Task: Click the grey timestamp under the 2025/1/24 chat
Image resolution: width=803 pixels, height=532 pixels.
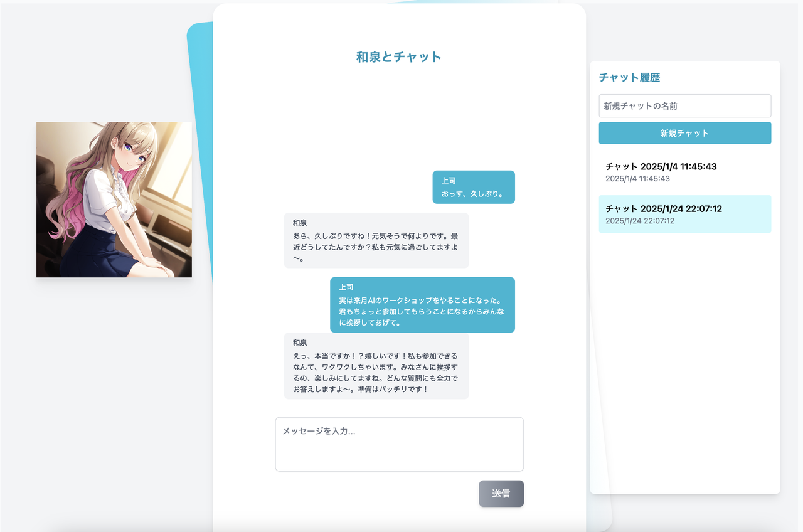Action: (639, 221)
